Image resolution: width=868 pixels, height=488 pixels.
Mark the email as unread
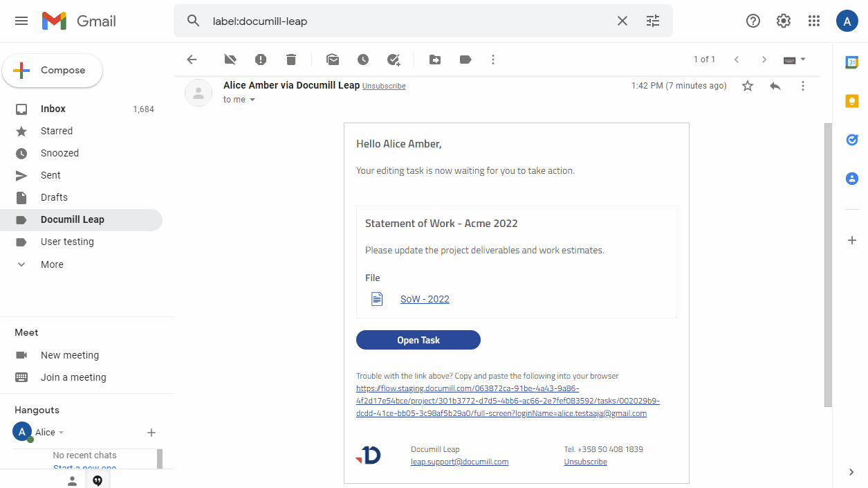332,60
